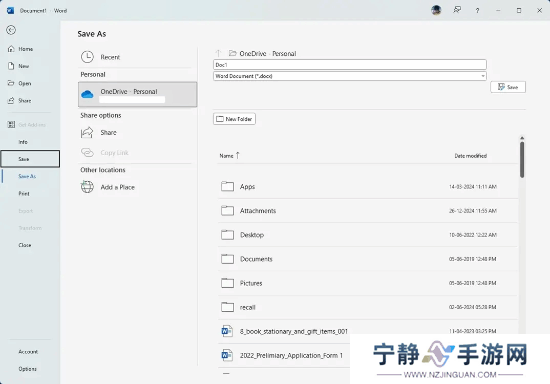
Task: Open the recall folder
Action: pos(368,307)
